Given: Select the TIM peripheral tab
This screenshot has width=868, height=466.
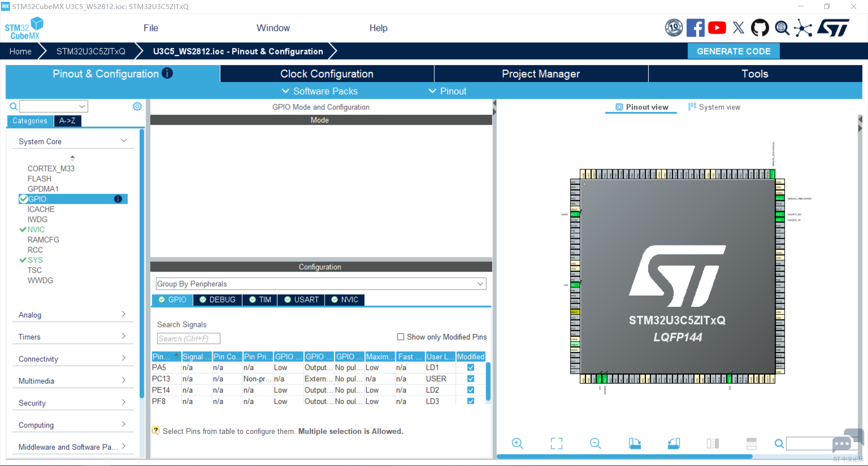Looking at the screenshot, I should click(260, 300).
